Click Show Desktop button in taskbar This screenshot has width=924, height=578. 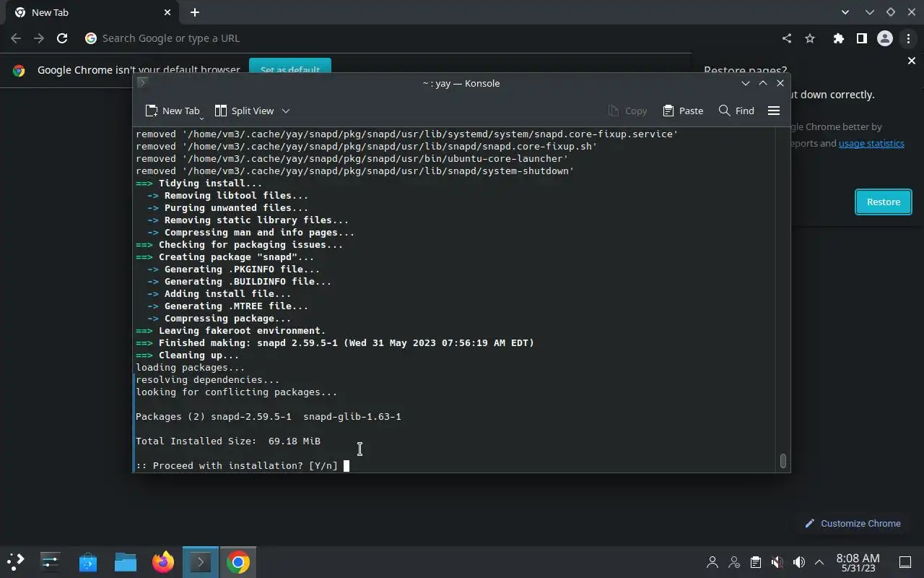point(905,561)
